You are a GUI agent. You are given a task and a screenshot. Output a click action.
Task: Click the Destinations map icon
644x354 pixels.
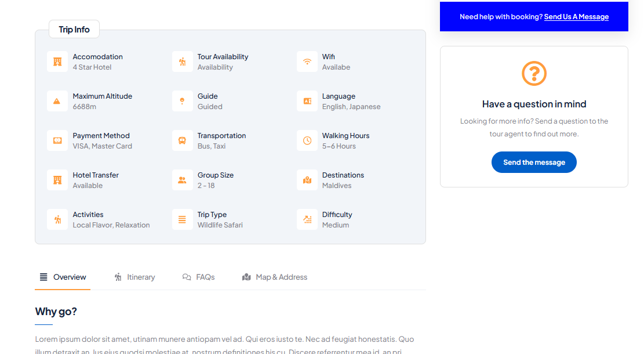pyautogui.click(x=307, y=180)
